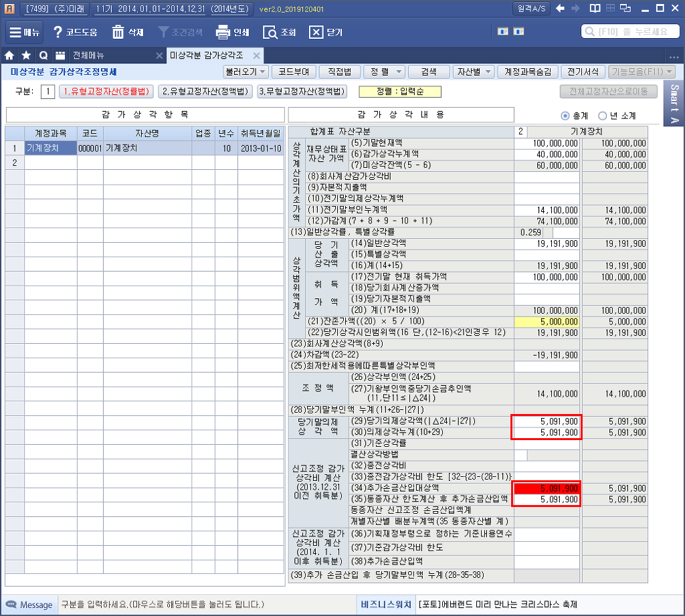The height and width of the screenshot is (616, 685).
Task: Click the 취득년월일 2013-01-10 cell
Action: [261, 148]
